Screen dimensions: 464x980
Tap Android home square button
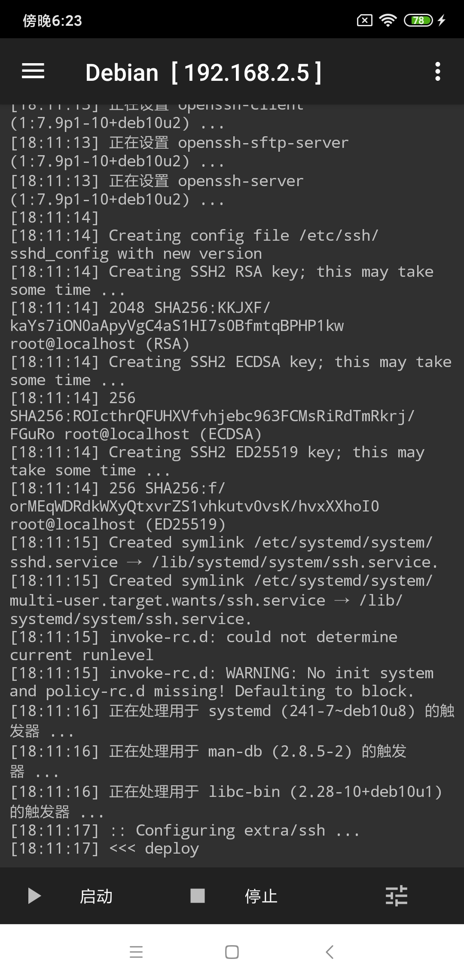point(232,952)
